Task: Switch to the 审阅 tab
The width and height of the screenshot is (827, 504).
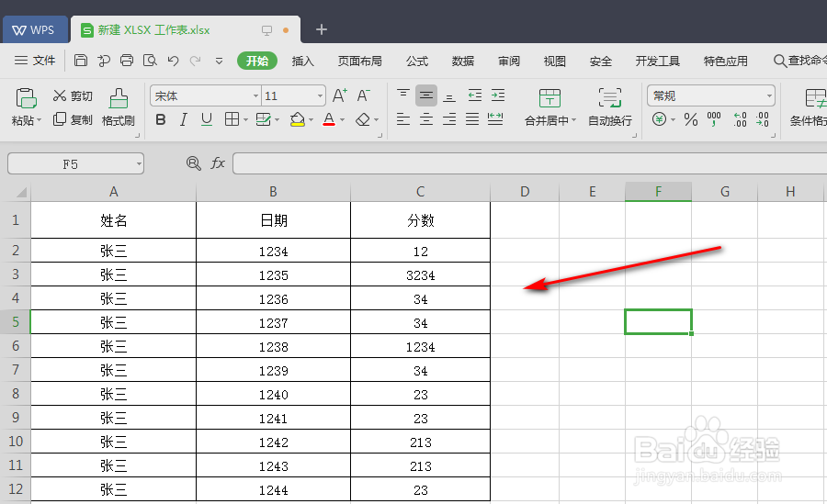Action: [x=508, y=62]
